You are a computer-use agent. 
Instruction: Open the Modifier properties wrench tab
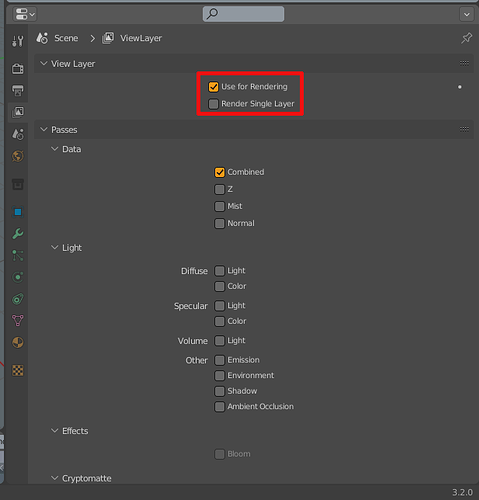pos(18,234)
